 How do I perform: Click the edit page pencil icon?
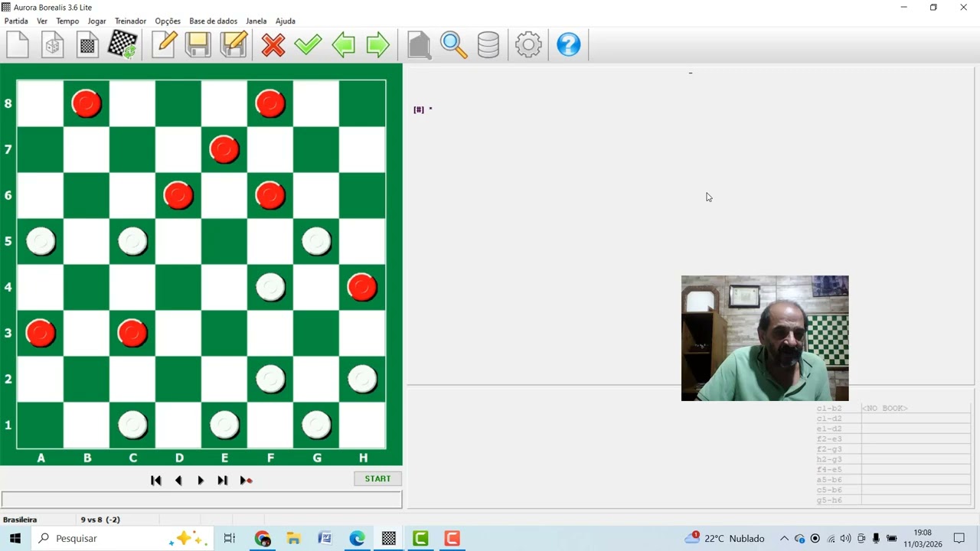tap(164, 45)
